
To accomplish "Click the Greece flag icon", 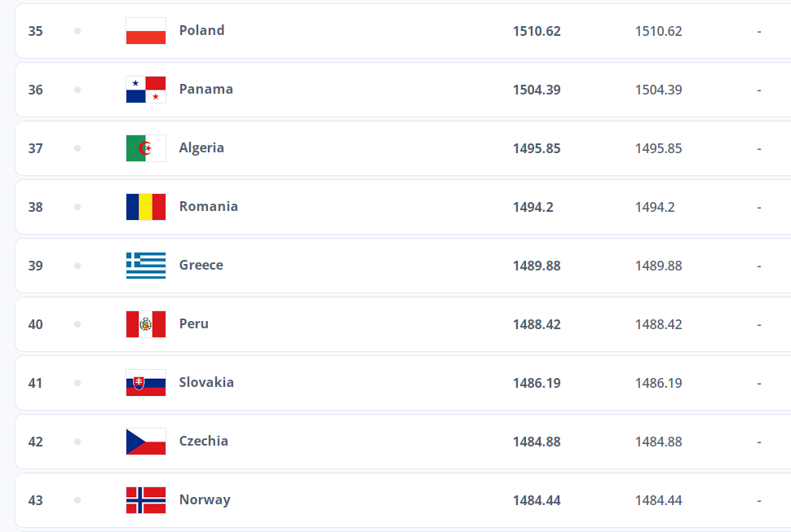I will pos(146,266).
